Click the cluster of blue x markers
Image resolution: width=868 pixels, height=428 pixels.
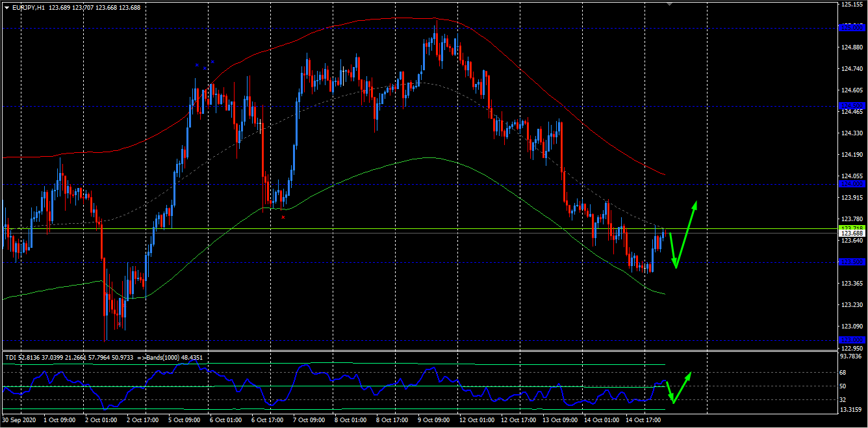click(x=205, y=65)
